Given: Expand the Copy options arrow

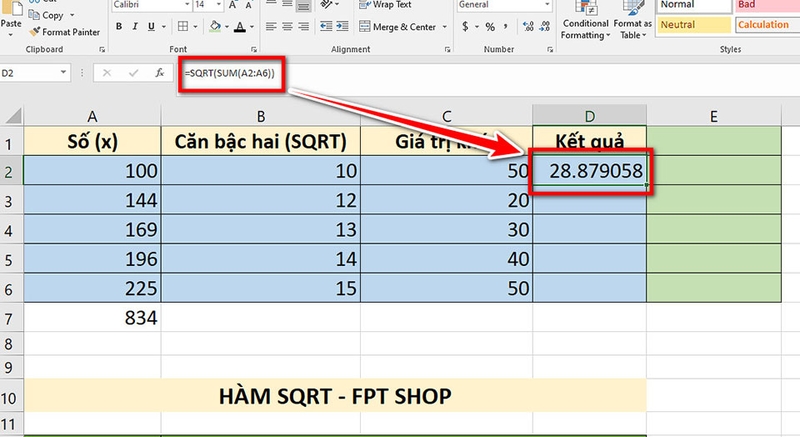Looking at the screenshot, I should (x=72, y=15).
